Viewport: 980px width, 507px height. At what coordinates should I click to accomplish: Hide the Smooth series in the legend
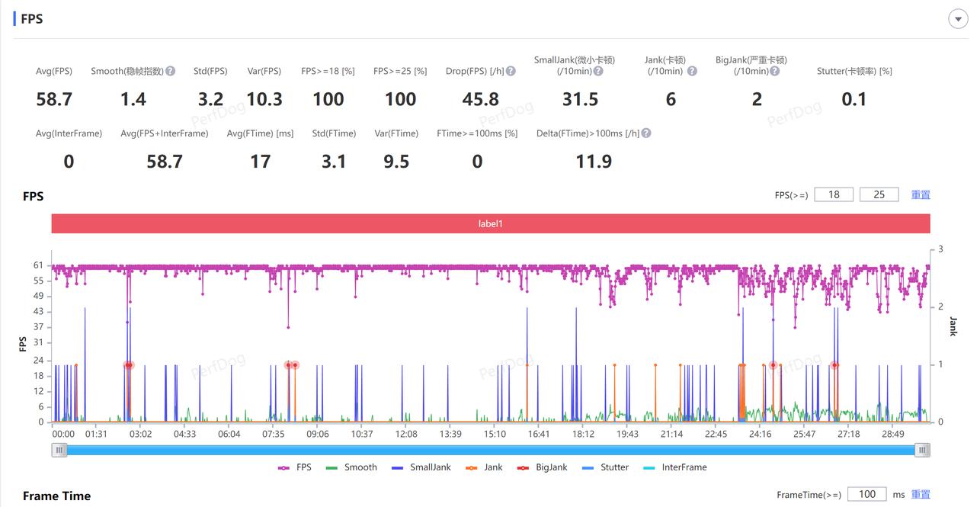tap(351, 467)
